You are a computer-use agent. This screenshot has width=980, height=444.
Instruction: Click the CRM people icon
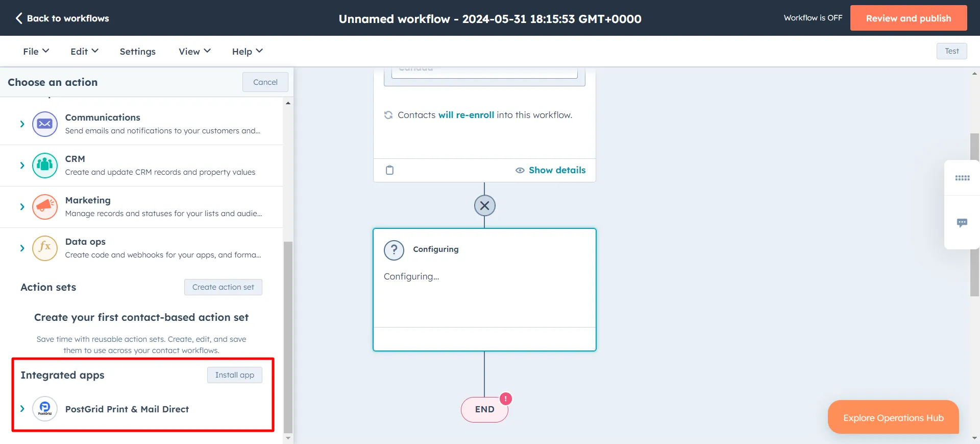coord(45,165)
